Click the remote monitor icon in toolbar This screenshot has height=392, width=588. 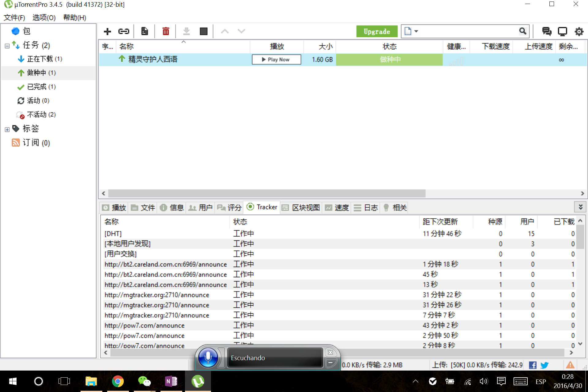pyautogui.click(x=563, y=31)
